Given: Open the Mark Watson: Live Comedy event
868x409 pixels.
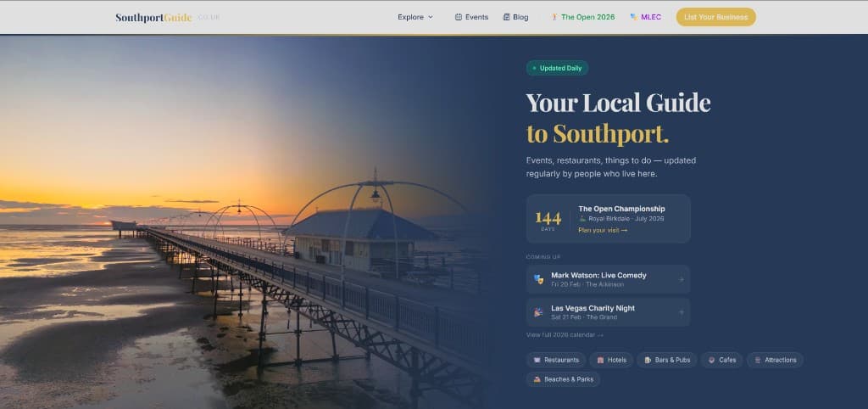Looking at the screenshot, I should pos(608,279).
